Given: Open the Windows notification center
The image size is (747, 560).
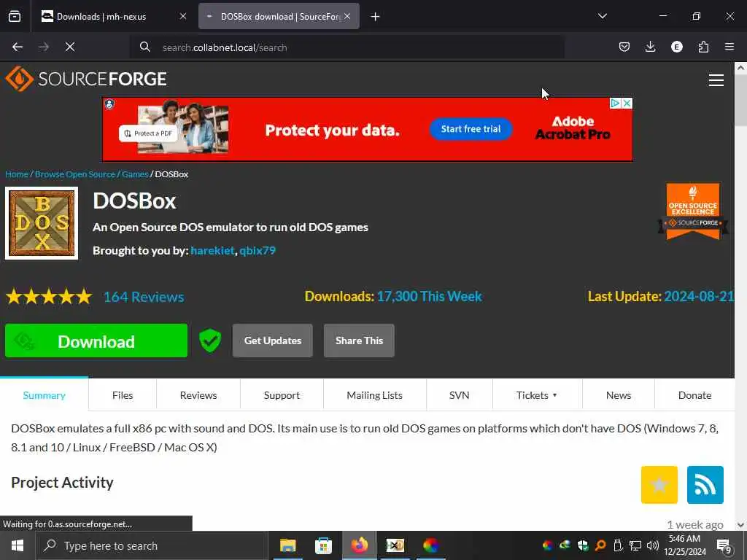Looking at the screenshot, I should coord(724,545).
